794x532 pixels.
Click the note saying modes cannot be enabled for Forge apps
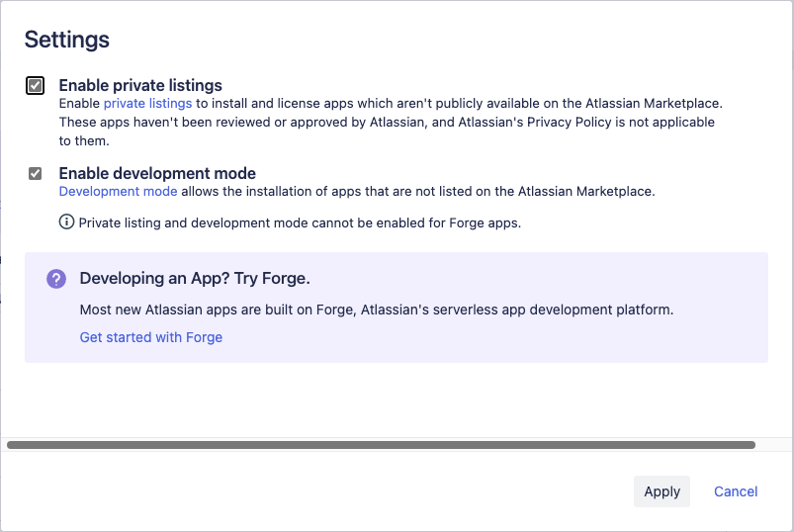(x=300, y=222)
